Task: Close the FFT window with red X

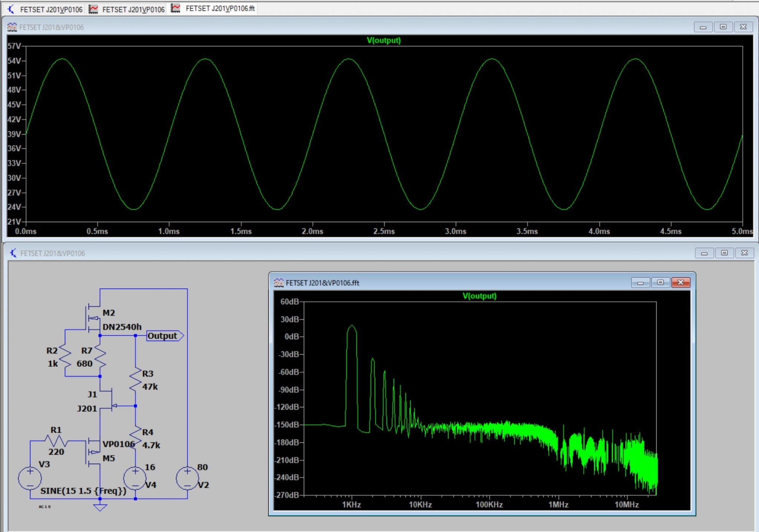Action: [x=680, y=283]
